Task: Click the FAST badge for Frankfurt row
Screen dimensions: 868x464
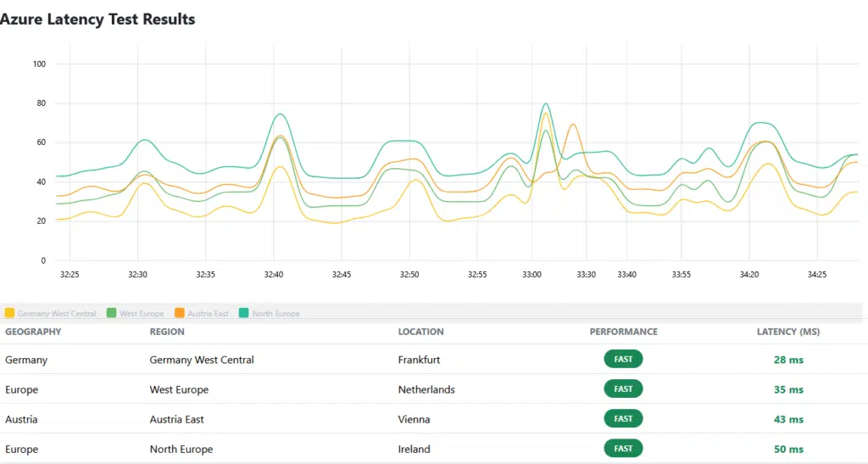Action: coord(623,360)
